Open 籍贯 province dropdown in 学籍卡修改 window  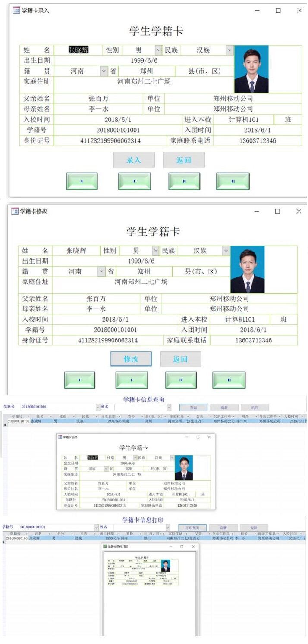pos(101,271)
